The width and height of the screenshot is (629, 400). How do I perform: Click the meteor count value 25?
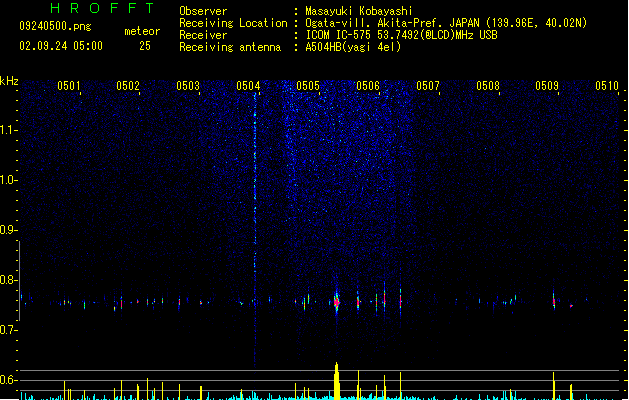(145, 46)
